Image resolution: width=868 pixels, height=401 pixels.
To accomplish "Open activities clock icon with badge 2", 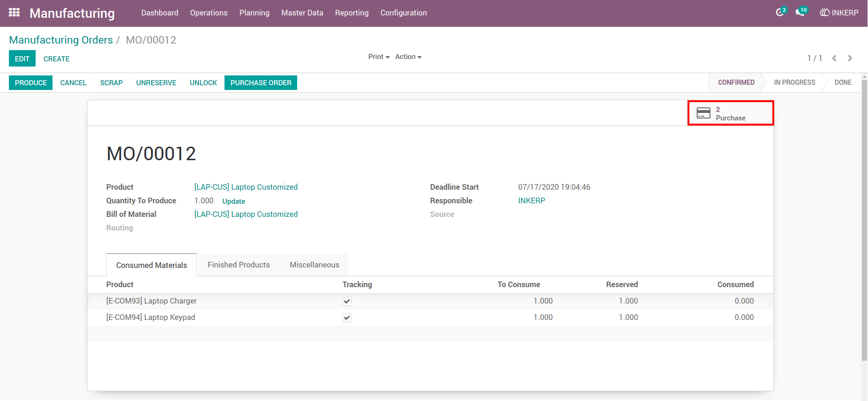I will pos(780,12).
